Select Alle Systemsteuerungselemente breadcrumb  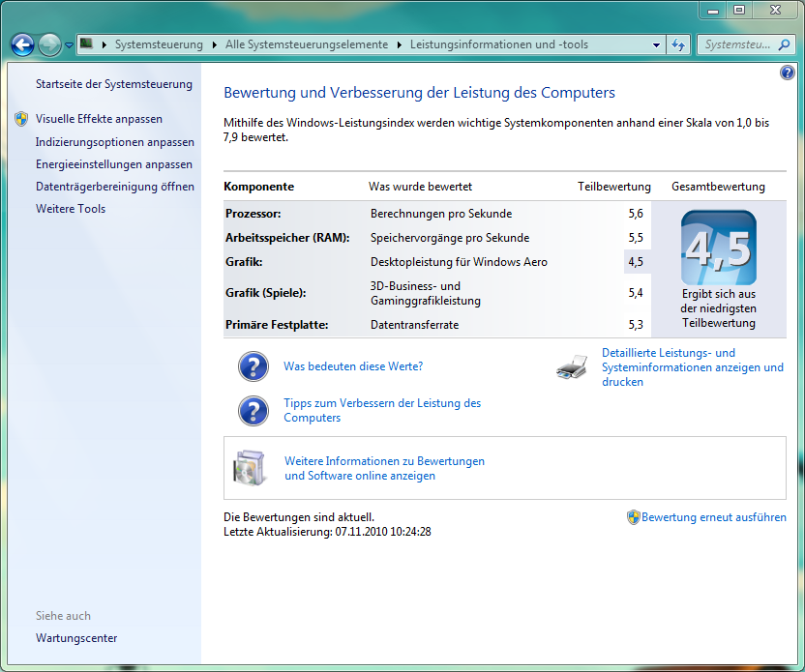pyautogui.click(x=307, y=44)
